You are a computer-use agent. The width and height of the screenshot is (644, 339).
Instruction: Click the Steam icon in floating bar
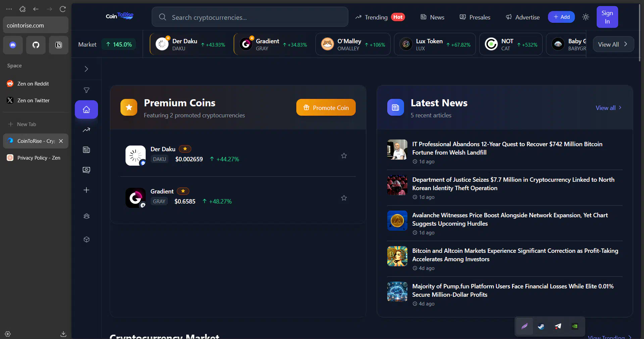click(541, 326)
